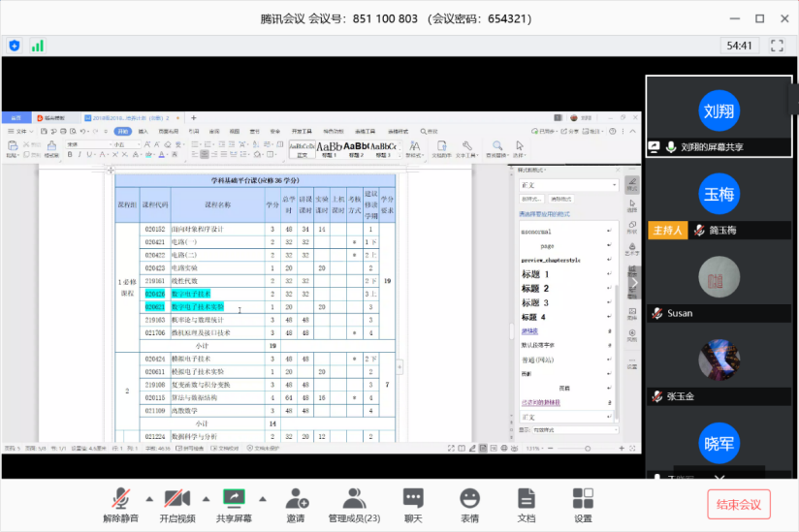This screenshot has width=799, height=532.
Task: Click the 结束会议 end meeting button
Action: (x=739, y=504)
